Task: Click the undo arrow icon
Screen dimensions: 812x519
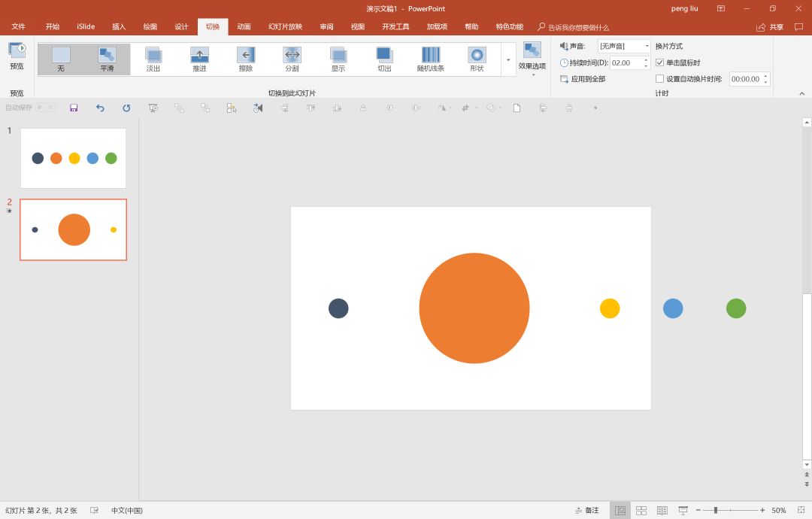Action: [100, 108]
